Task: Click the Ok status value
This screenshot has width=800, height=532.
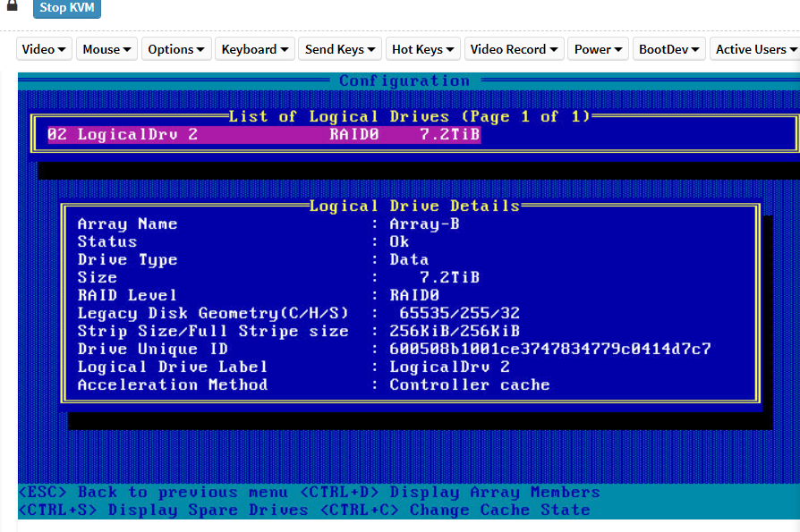Action: [399, 242]
